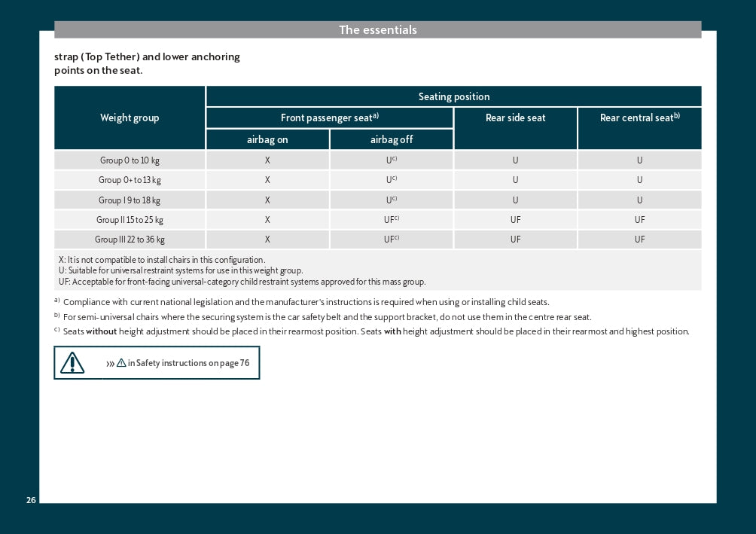Click the legend line starting with "UF: Acceptable"
This screenshot has height=534, width=756.
point(242,282)
